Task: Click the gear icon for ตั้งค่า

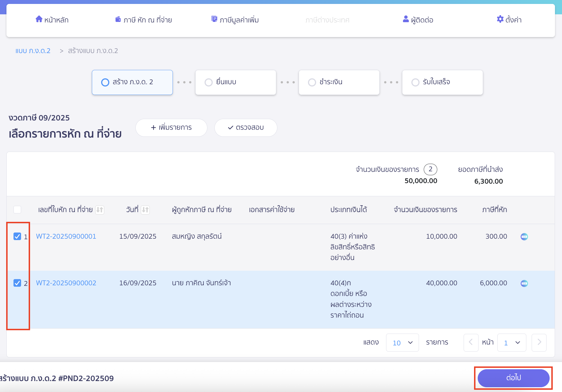Action: pyautogui.click(x=500, y=19)
